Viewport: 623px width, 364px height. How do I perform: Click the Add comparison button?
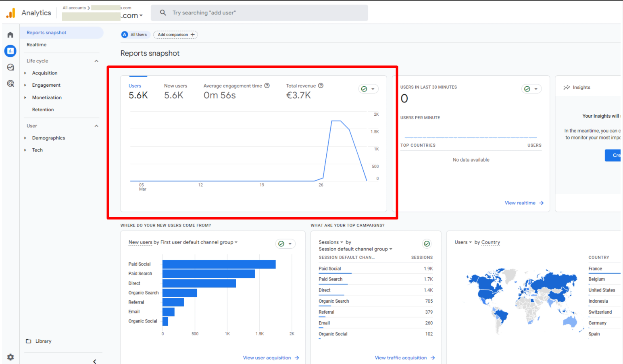point(176,35)
